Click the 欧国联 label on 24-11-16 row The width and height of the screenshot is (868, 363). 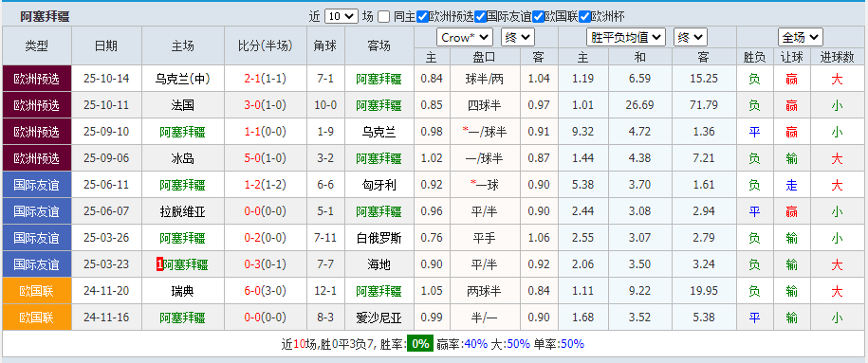(37, 318)
